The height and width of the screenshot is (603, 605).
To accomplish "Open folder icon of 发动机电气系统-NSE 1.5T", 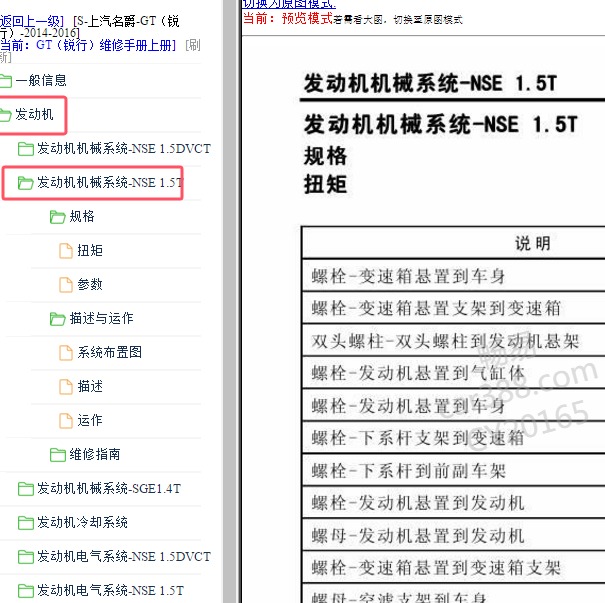I will click(x=26, y=590).
